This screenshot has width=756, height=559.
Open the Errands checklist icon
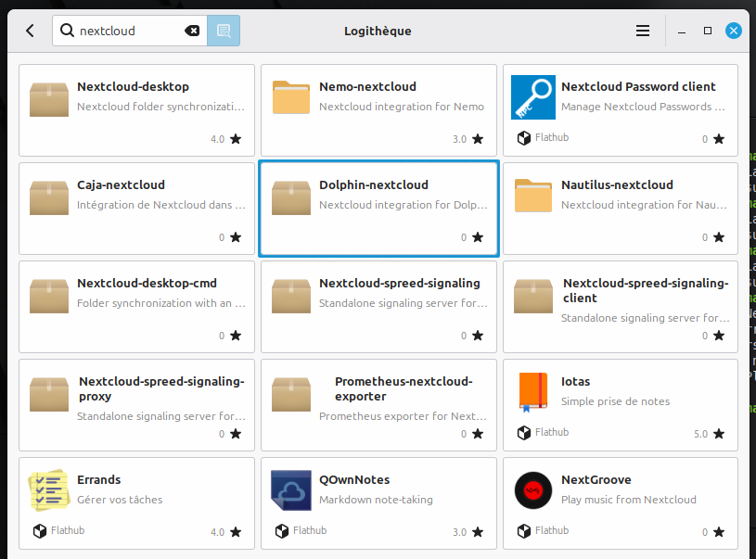[49, 490]
